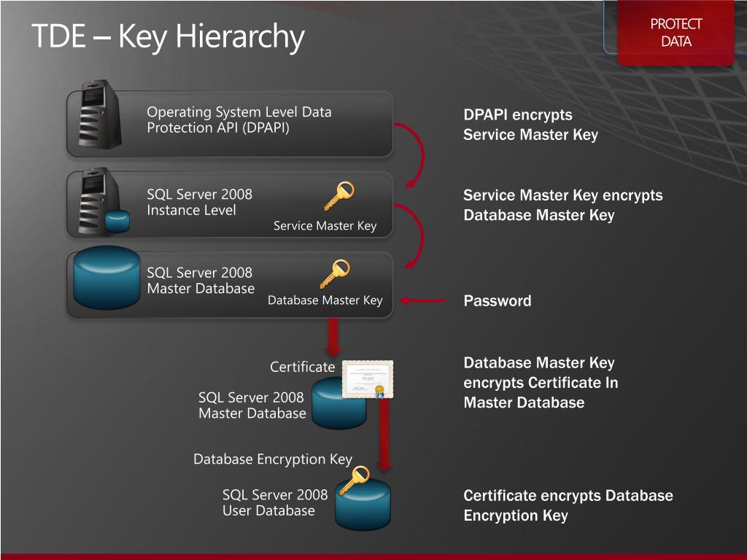Click 'SQL Server 2008 Master Database' in the box
The image size is (747, 560).
201,281
